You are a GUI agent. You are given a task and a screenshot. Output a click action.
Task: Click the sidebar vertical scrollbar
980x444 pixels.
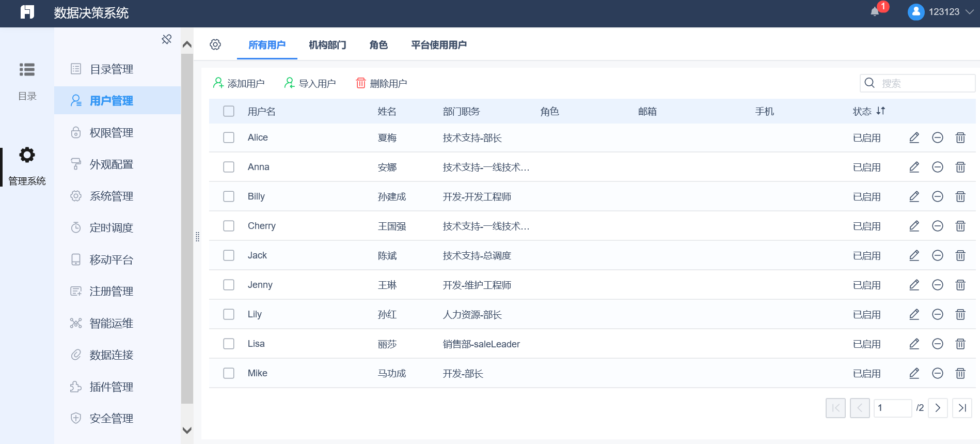pyautogui.click(x=187, y=228)
